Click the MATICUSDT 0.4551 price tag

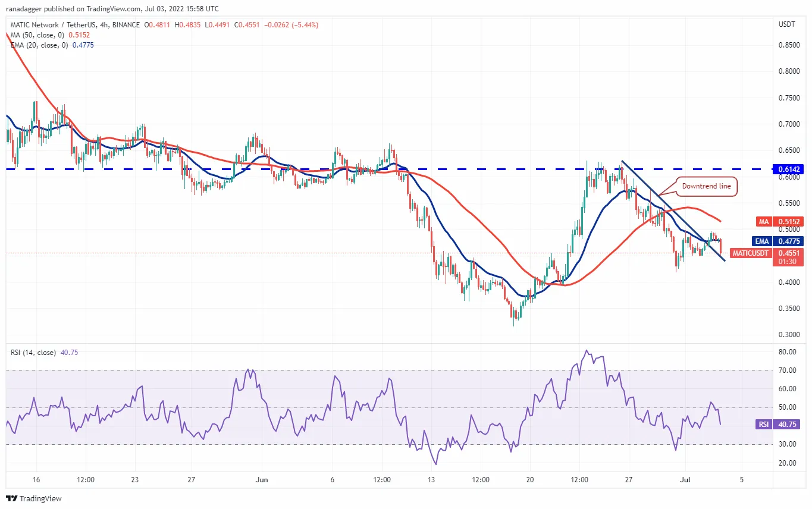pos(767,256)
